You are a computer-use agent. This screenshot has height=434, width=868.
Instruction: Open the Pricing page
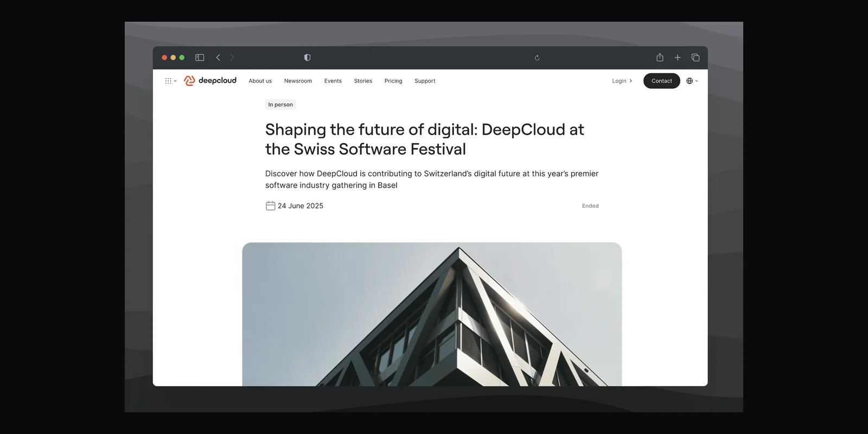[393, 81]
